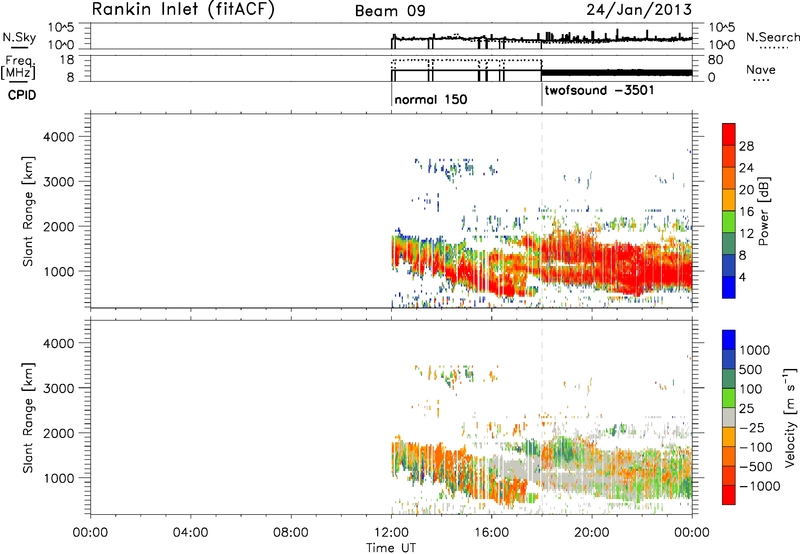
Task: Click the 'Power [dB]' colorbar label
Action: pos(764,211)
